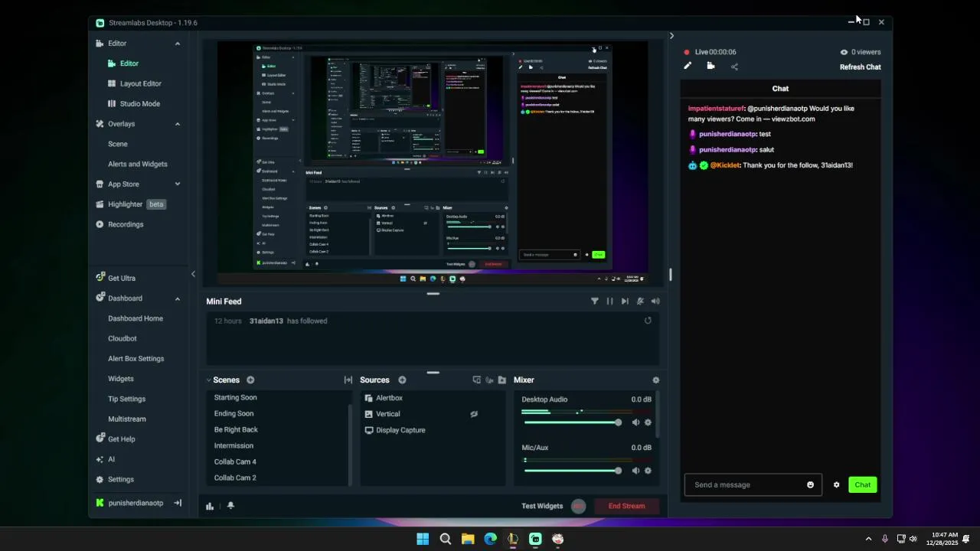Viewport: 980px width, 551px height.
Task: Click the Send a message input field
Action: click(x=753, y=484)
